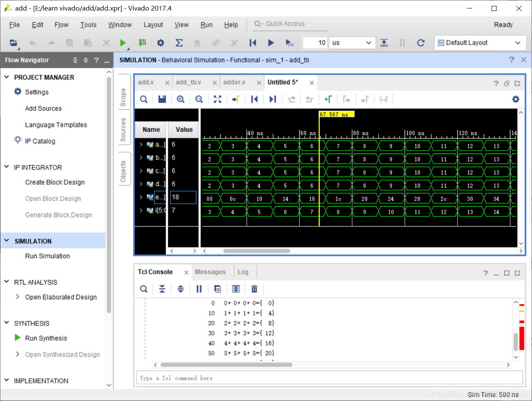Image resolution: width=532 pixels, height=401 pixels.
Task: Collapse the RTL ANALYSIS section
Action: pos(7,282)
